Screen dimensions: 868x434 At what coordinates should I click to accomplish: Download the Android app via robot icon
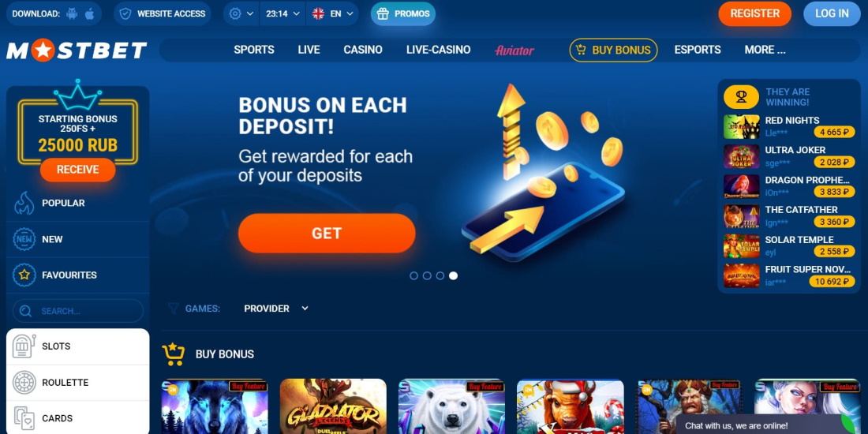(x=72, y=14)
